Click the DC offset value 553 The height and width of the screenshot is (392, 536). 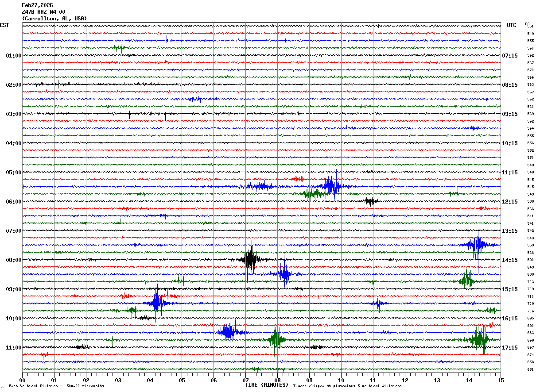click(530, 246)
